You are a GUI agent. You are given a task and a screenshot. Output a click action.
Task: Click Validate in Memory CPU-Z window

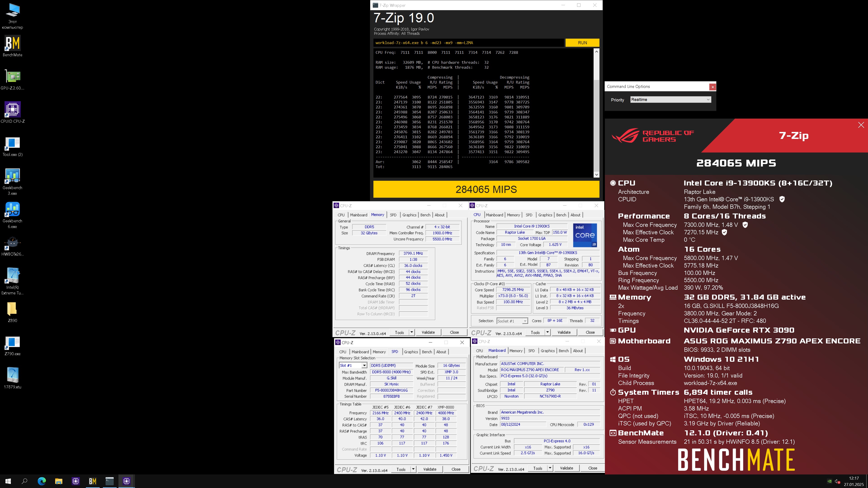(428, 332)
